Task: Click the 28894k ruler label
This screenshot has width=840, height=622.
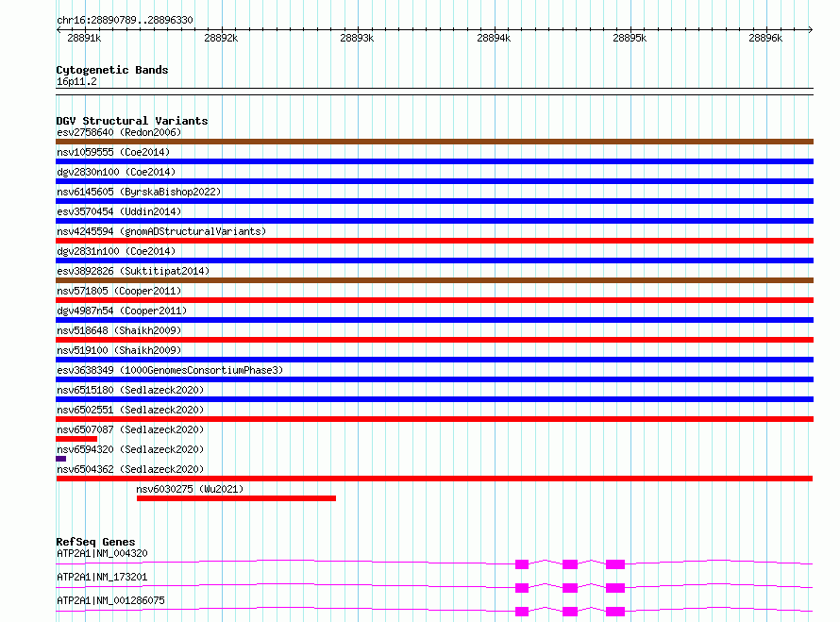Action: 494,38
